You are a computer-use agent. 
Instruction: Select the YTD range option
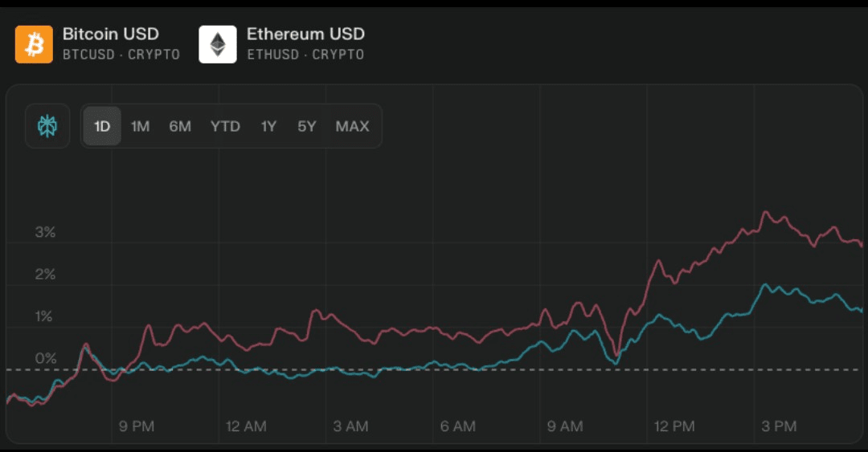(x=225, y=126)
